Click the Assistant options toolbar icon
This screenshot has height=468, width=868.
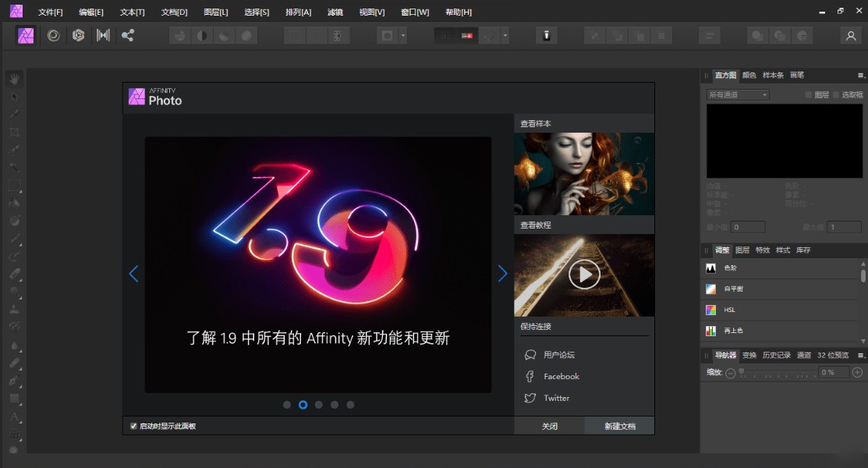[547, 35]
